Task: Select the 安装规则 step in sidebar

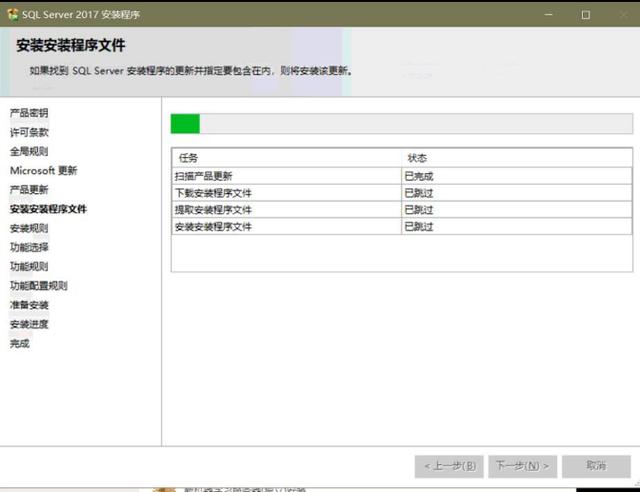Action: coord(29,228)
